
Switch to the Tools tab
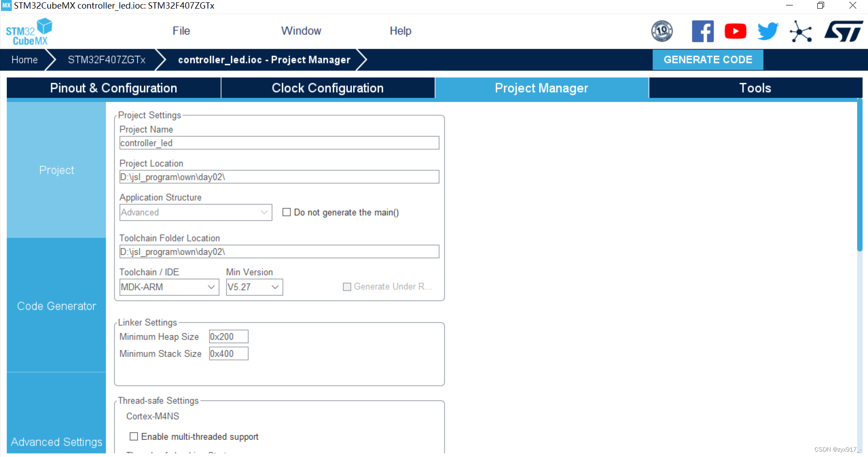pyautogui.click(x=755, y=88)
